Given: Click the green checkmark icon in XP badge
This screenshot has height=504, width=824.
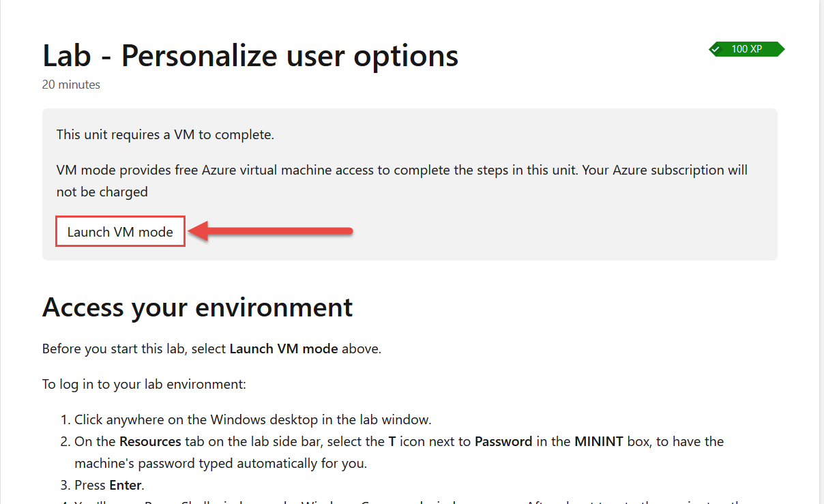Looking at the screenshot, I should [716, 49].
